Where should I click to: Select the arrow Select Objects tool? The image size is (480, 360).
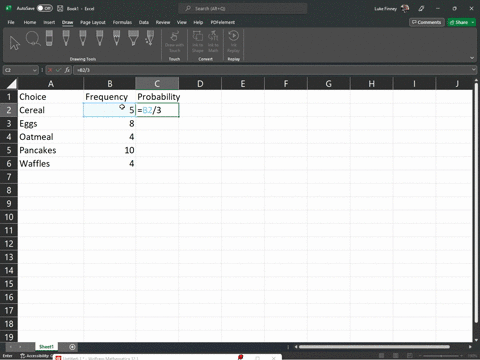(15, 43)
